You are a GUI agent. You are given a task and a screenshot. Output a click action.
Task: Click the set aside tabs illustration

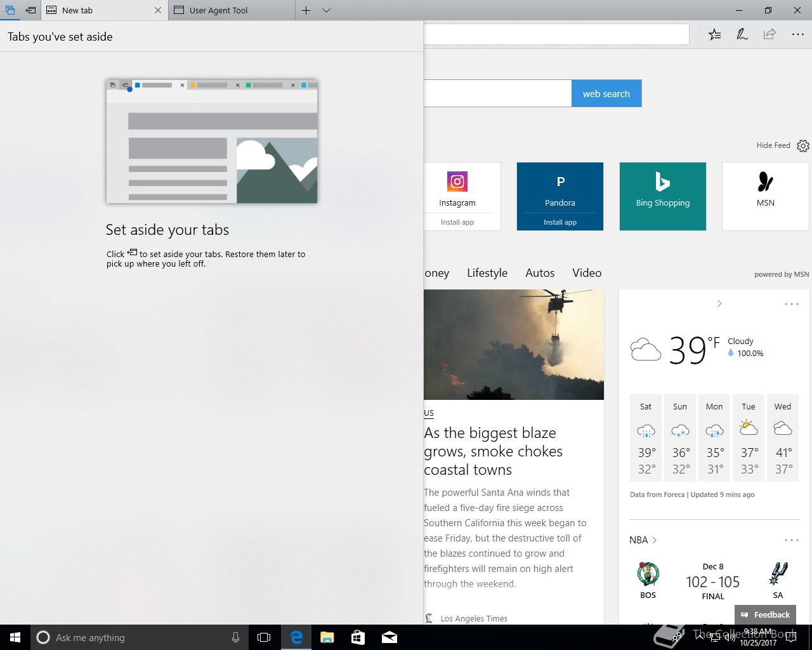pos(212,142)
